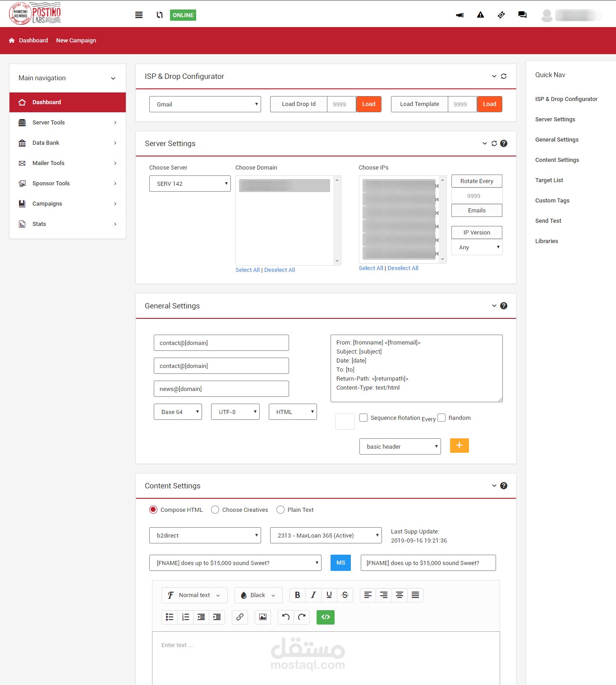Image resolution: width=616 pixels, height=685 pixels.
Task: Jump to Target List in Quick Nav
Action: (549, 180)
